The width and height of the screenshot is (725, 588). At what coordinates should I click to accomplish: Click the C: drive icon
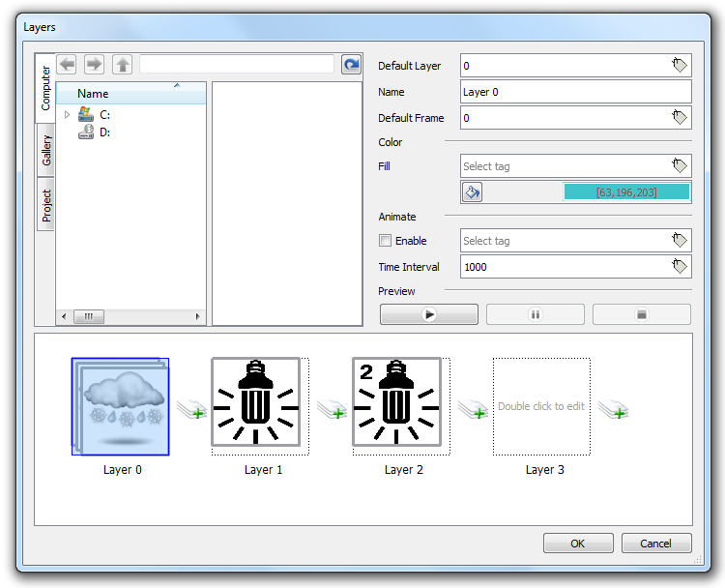coord(86,114)
